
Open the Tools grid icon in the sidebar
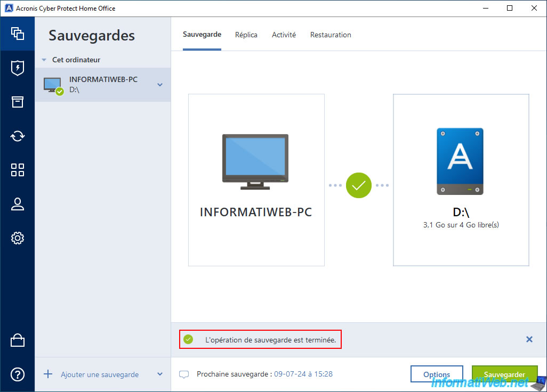[18, 170]
